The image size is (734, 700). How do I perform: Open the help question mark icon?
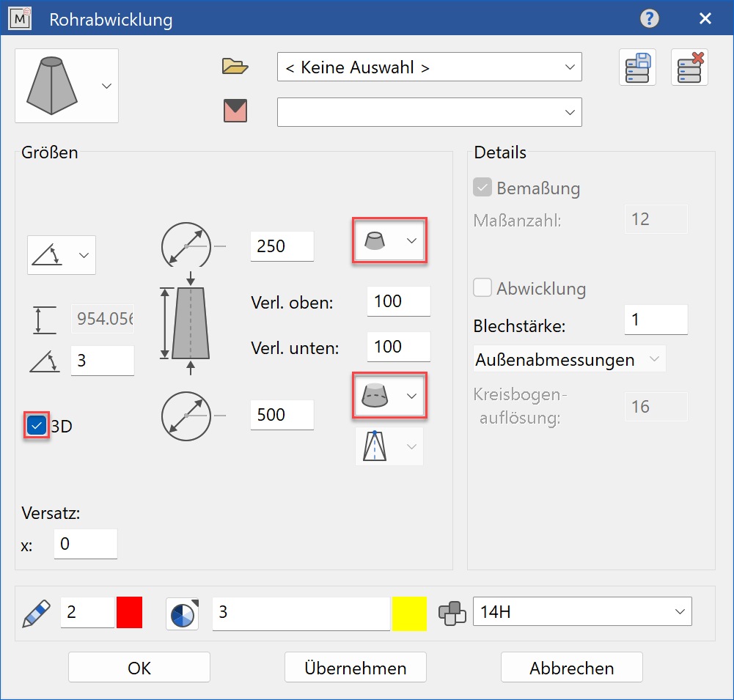649,19
